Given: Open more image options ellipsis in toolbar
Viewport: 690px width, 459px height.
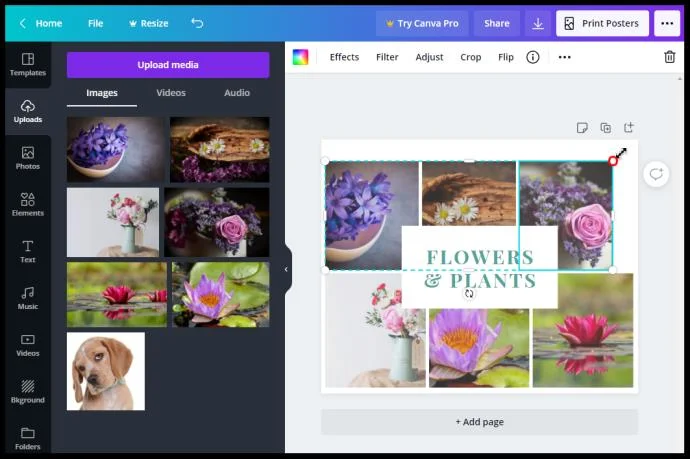Looking at the screenshot, I should click(565, 57).
